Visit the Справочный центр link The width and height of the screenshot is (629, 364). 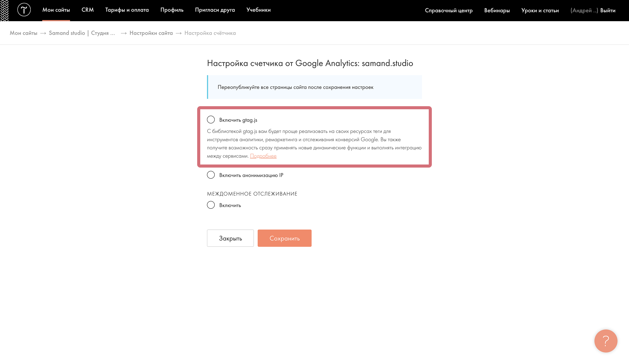tap(449, 10)
